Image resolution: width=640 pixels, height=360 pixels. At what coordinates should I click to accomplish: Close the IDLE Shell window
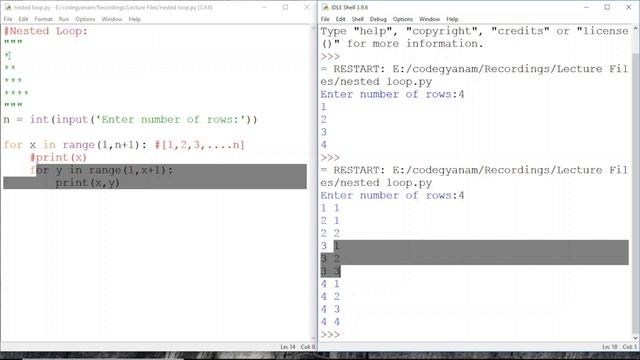point(629,7)
